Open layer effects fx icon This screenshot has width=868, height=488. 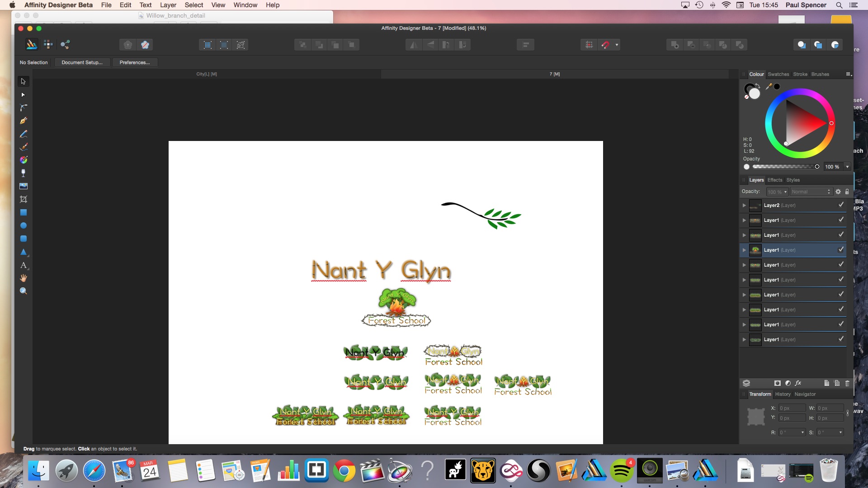(x=798, y=383)
